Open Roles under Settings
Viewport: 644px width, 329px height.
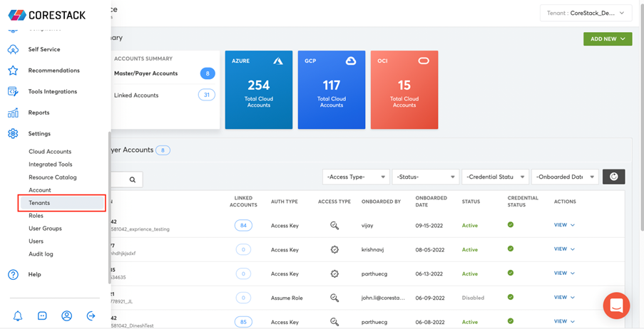tap(36, 215)
